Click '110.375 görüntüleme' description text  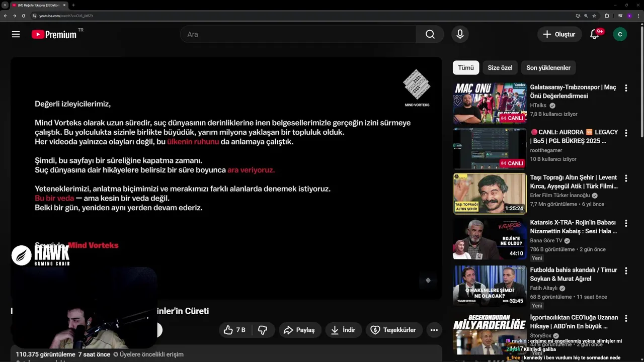click(45, 354)
